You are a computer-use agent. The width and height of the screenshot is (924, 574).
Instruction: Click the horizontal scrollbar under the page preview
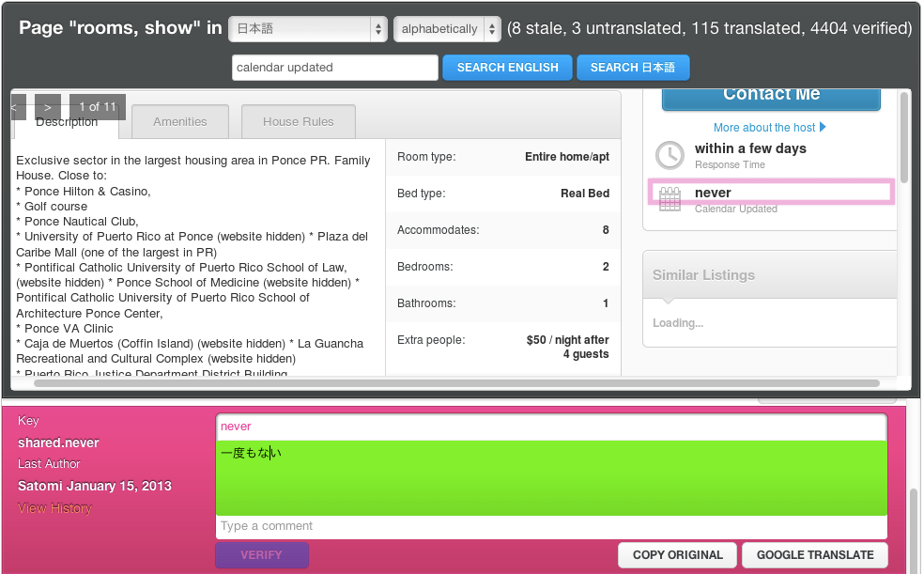coord(456,383)
